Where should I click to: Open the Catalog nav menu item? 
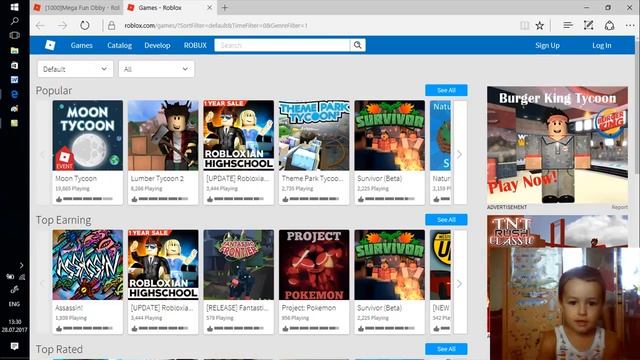pyautogui.click(x=120, y=45)
